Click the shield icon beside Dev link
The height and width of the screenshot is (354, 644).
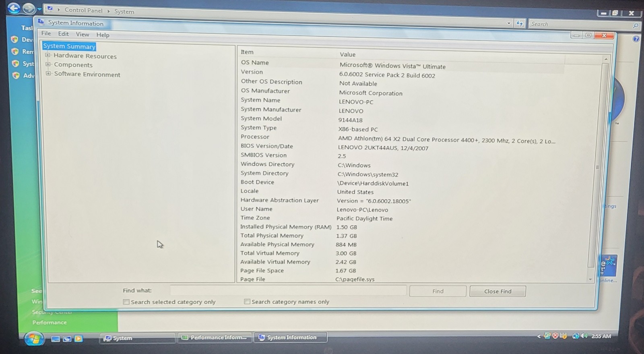tap(15, 39)
